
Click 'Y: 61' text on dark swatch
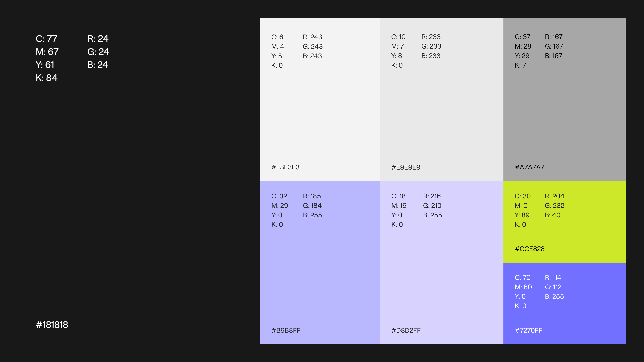[x=45, y=65]
